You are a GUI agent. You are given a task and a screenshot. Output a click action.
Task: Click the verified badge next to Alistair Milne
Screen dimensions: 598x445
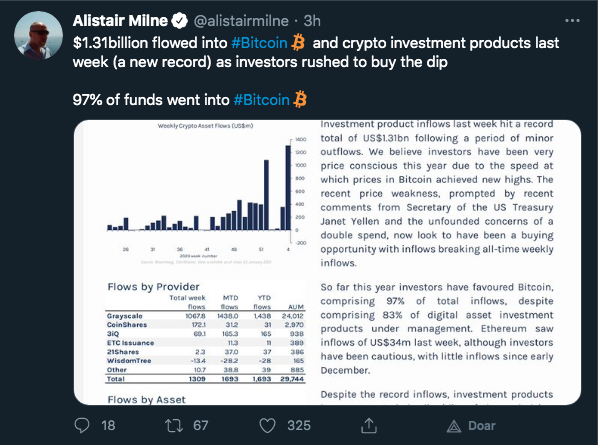pyautogui.click(x=180, y=21)
